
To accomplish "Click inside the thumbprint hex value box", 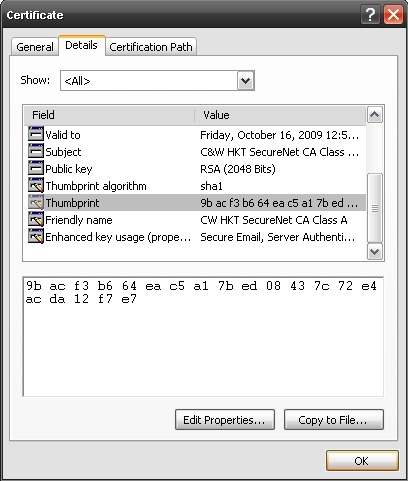I will [x=203, y=337].
